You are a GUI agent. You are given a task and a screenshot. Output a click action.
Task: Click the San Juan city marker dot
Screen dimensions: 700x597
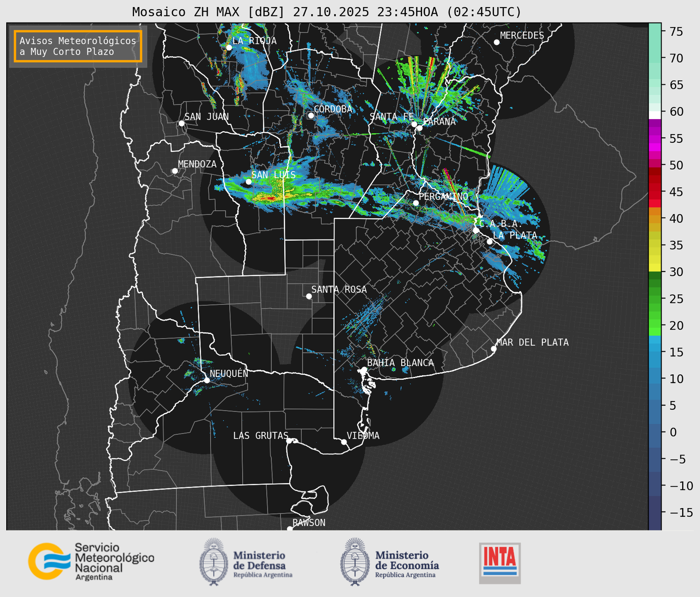(181, 123)
